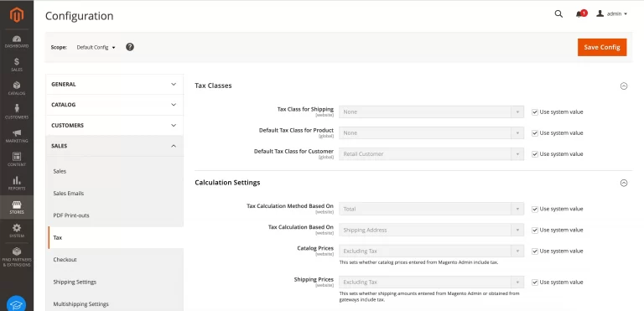Viewport: 644px width, 311px height.
Task: Click the scope help question mark icon
Action: click(x=130, y=47)
